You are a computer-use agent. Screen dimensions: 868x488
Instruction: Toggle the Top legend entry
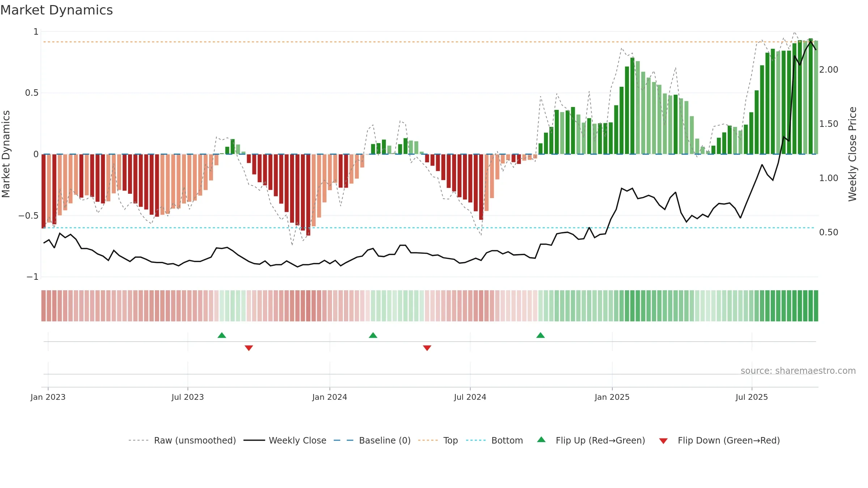click(x=438, y=440)
